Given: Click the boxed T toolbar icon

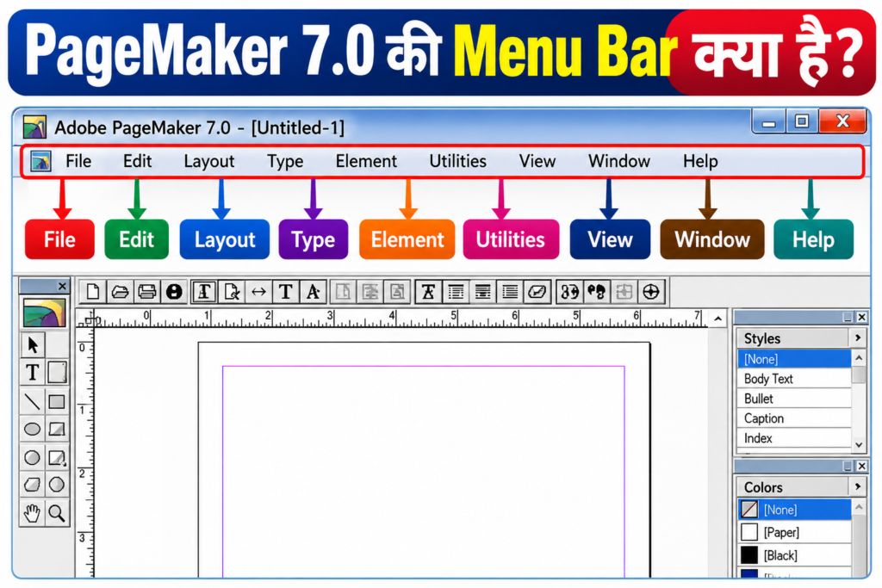Looking at the screenshot, I should pos(203,292).
